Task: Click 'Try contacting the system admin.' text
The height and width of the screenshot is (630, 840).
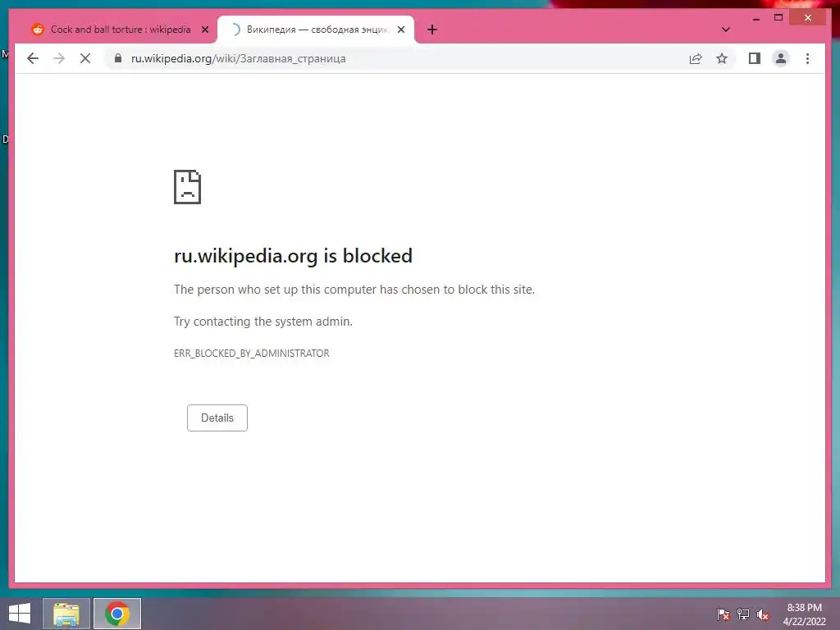Action: click(263, 322)
